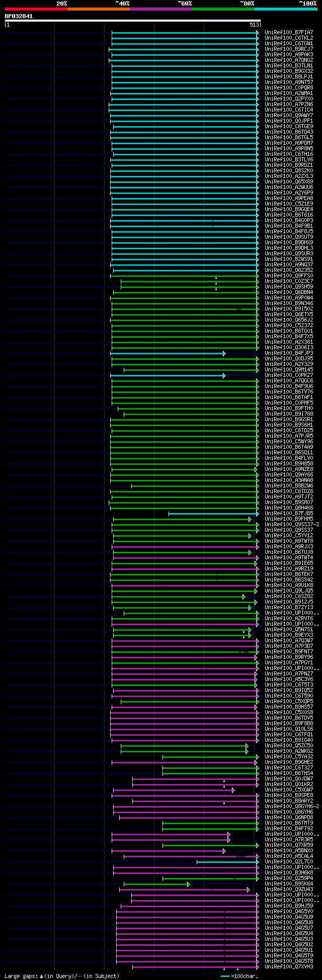Click the green ~80% identity legend segment
Viewport: 322px width, 980px height.
(x=223, y=9)
